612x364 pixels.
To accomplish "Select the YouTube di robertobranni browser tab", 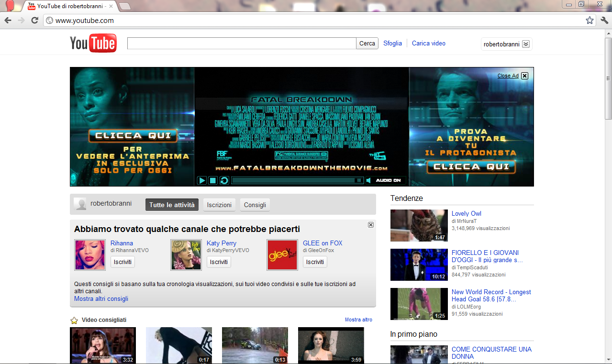I will pyautogui.click(x=70, y=6).
